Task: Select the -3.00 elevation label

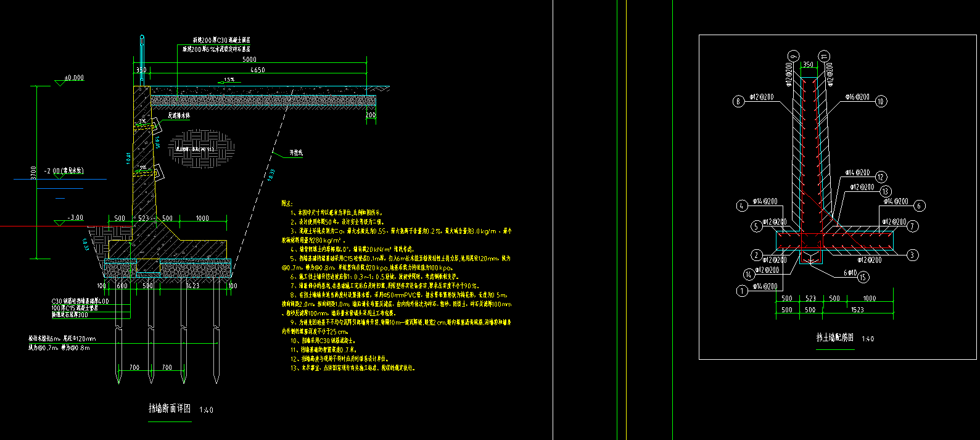Action: 75,218
